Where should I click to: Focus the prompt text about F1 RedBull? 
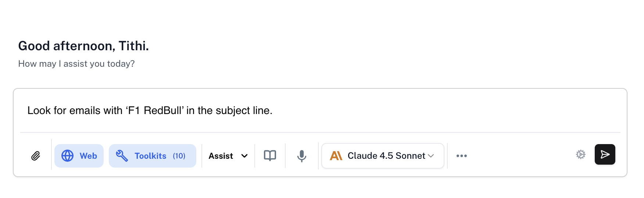point(150,110)
